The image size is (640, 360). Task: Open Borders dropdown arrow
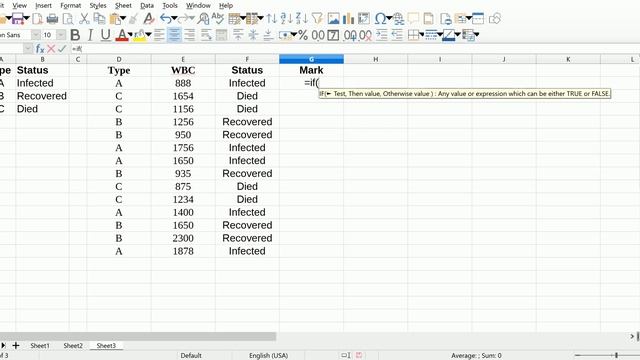point(421,35)
